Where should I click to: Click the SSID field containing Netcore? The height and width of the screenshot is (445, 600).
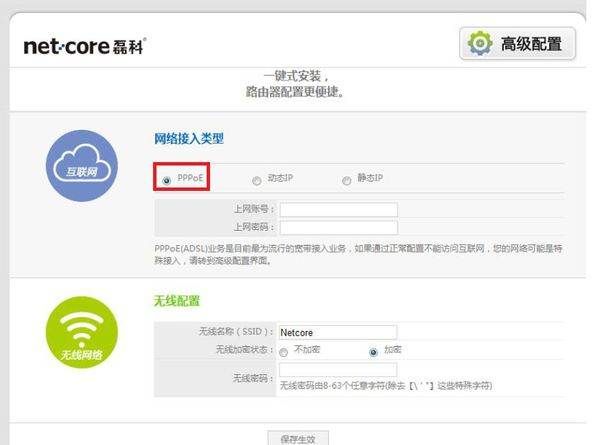click(338, 332)
